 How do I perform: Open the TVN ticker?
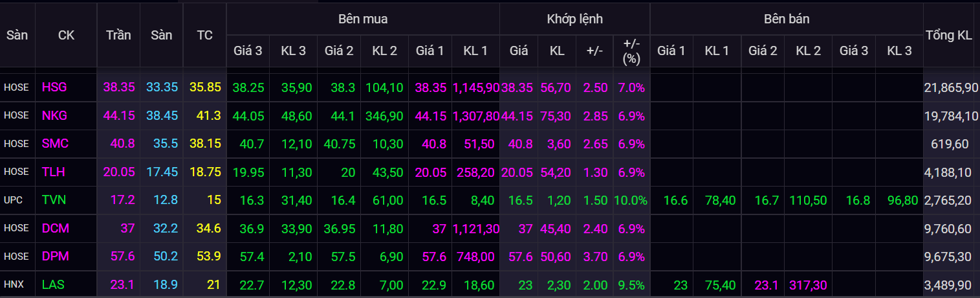pyautogui.click(x=54, y=200)
